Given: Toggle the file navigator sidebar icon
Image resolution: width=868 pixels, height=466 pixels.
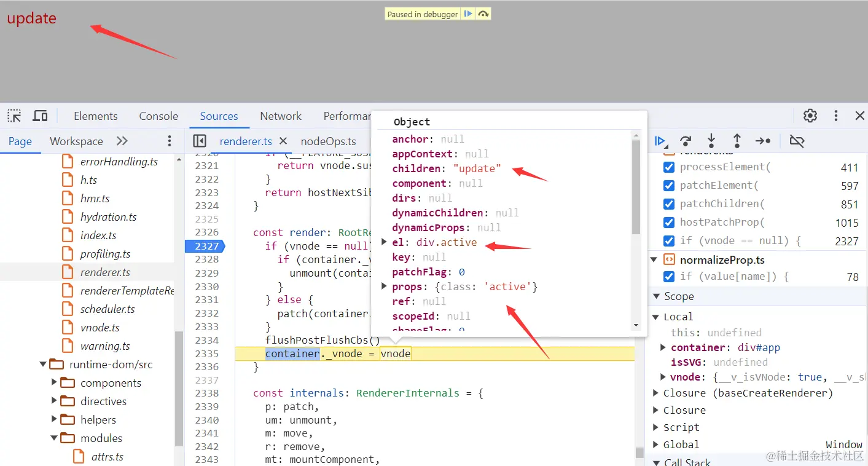Looking at the screenshot, I should (x=199, y=141).
